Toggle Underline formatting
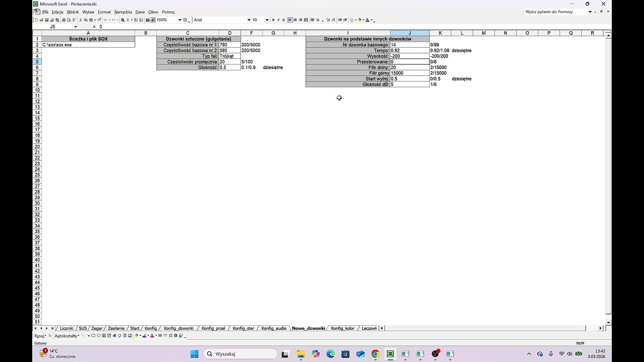Viewport: 644px width, 362px height. coord(284,20)
